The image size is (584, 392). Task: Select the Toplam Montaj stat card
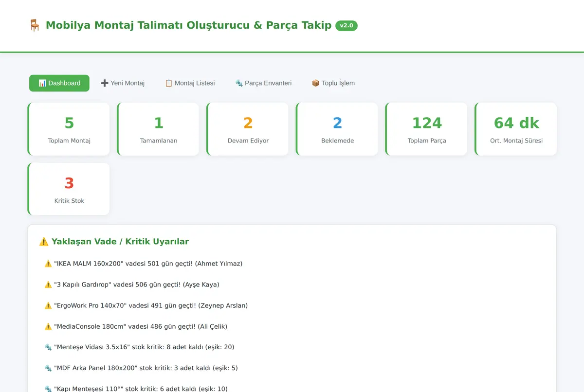click(x=69, y=129)
